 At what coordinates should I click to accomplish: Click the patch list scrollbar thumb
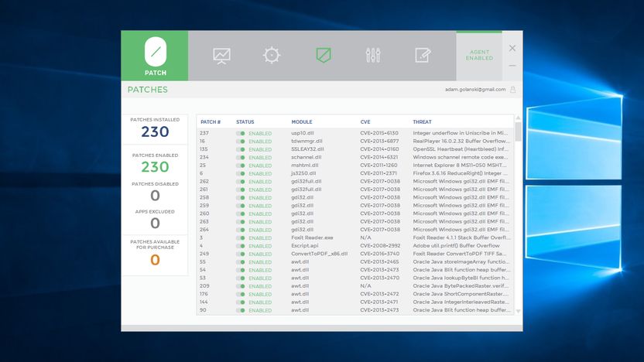(518, 131)
